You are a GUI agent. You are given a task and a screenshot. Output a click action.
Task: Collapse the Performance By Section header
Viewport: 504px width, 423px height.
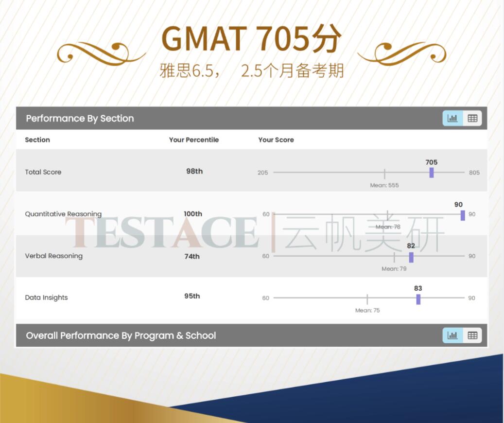80,119
